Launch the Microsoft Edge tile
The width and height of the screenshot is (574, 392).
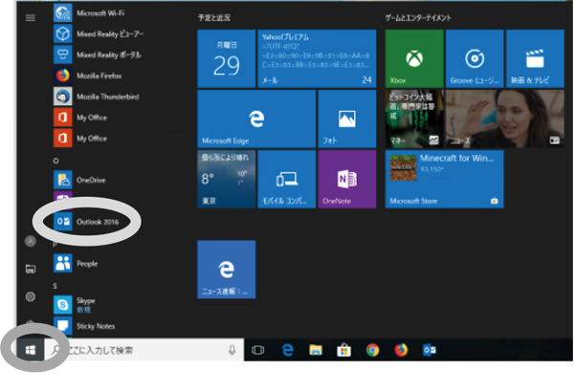click(x=256, y=119)
